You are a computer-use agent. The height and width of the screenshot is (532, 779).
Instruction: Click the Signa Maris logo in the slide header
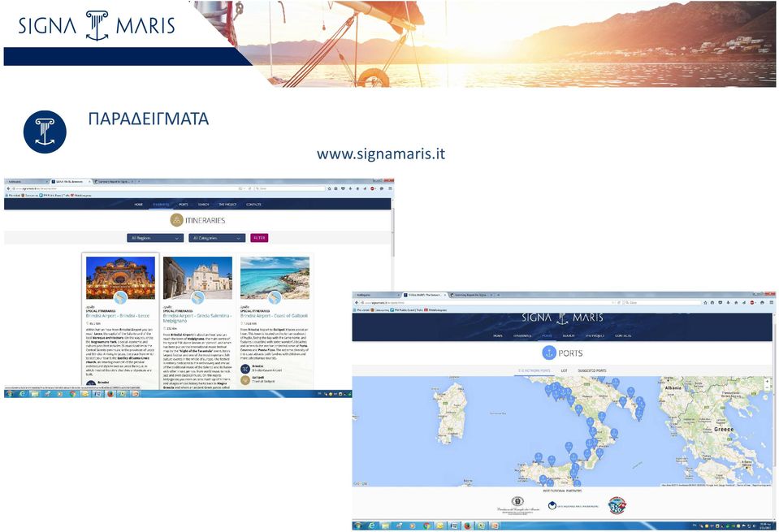click(x=97, y=25)
